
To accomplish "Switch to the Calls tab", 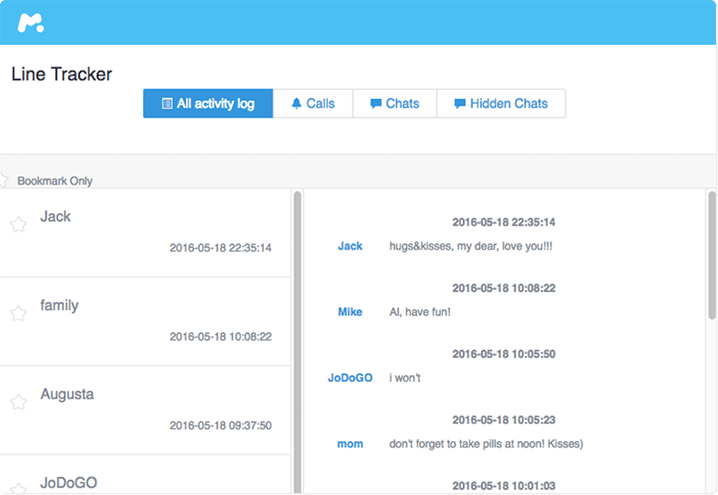I will point(313,103).
